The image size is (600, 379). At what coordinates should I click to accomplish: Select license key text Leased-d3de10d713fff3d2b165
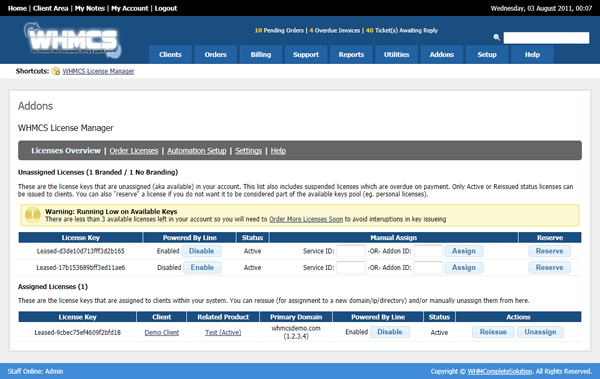(x=80, y=251)
